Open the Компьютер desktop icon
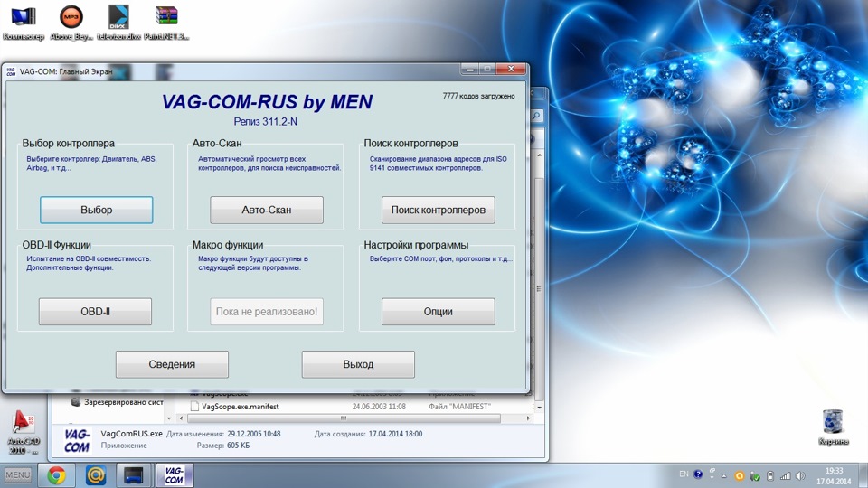The image size is (868, 488). click(x=24, y=22)
